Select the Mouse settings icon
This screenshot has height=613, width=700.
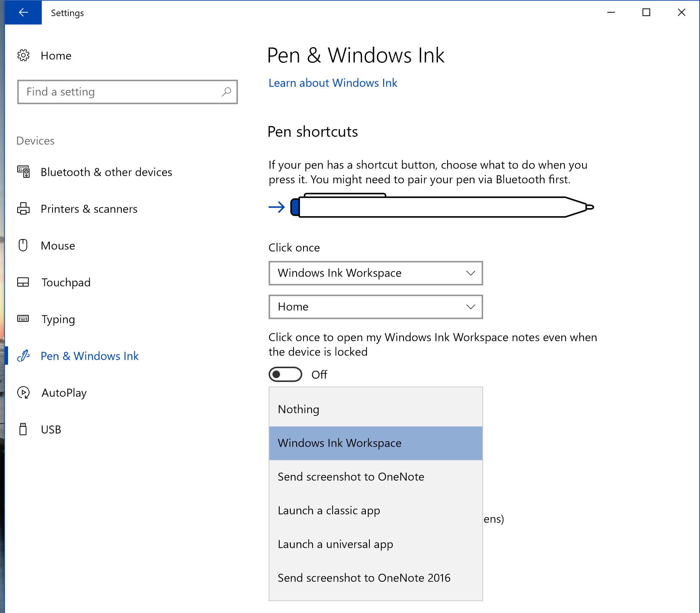tap(24, 245)
